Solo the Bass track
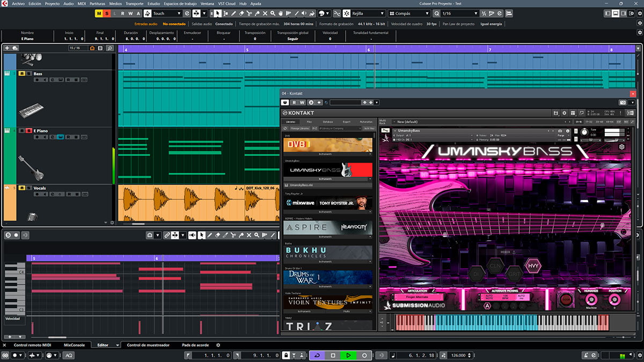This screenshot has height=362, width=644. [28, 73]
